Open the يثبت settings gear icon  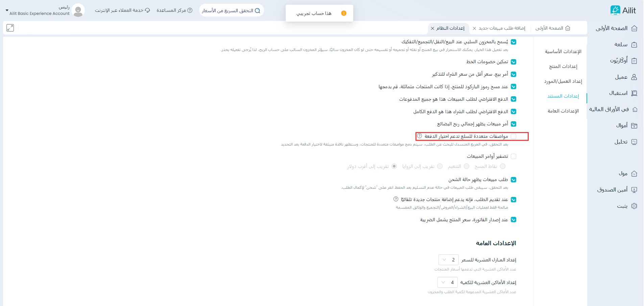pos(634,206)
